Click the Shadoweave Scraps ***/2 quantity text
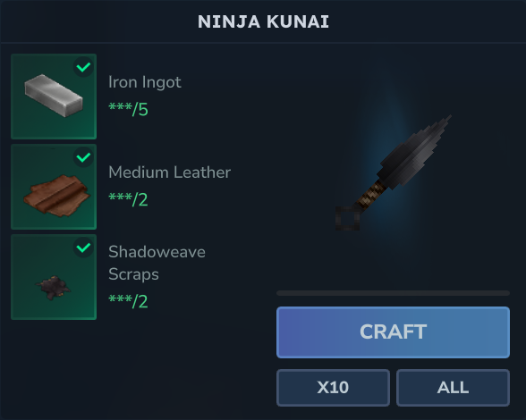 (x=128, y=301)
